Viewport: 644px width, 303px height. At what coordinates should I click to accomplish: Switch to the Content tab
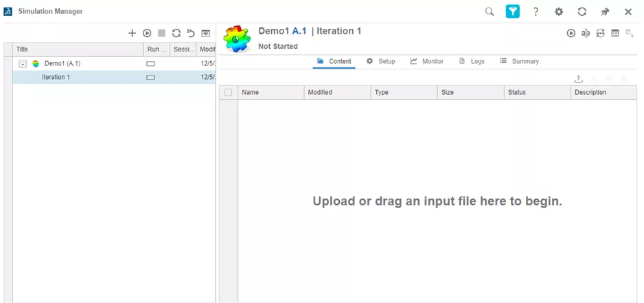(334, 61)
